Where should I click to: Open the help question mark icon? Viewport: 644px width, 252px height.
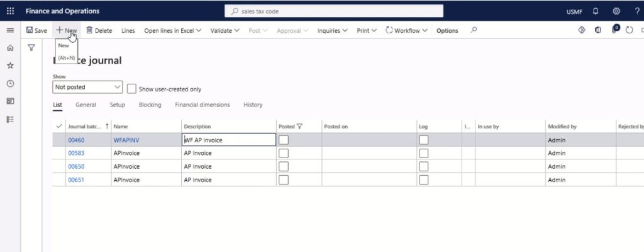click(x=637, y=11)
